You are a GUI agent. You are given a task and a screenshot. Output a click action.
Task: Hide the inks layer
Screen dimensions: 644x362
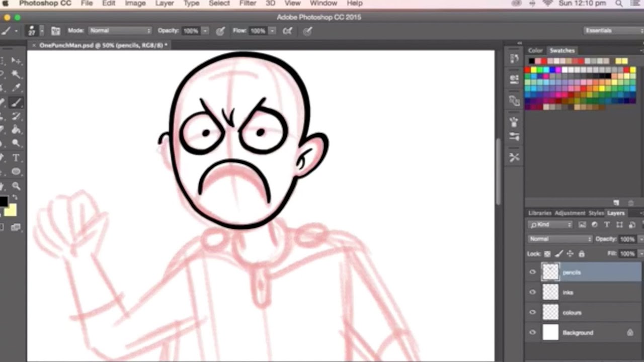pyautogui.click(x=533, y=293)
